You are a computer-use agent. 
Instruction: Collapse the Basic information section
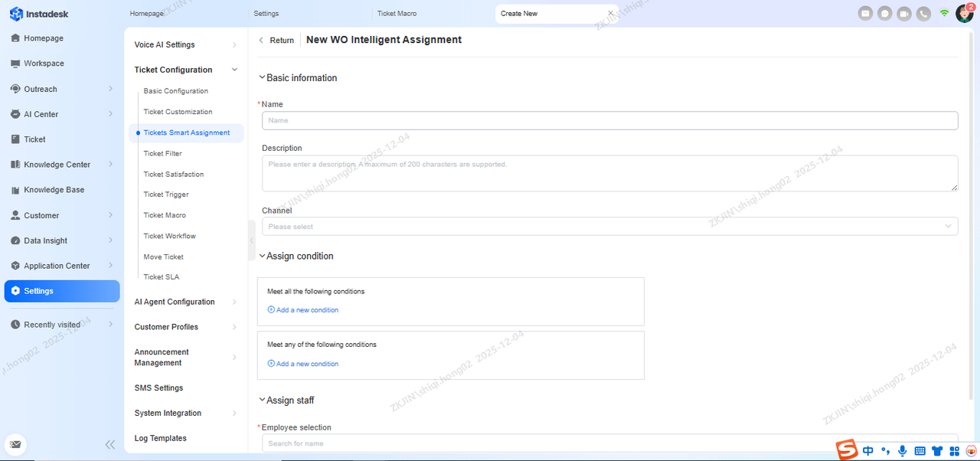(263, 77)
